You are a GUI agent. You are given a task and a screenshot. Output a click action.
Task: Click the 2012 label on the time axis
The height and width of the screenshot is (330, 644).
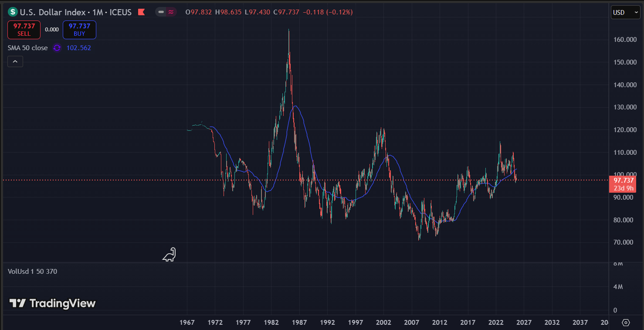pyautogui.click(x=440, y=323)
